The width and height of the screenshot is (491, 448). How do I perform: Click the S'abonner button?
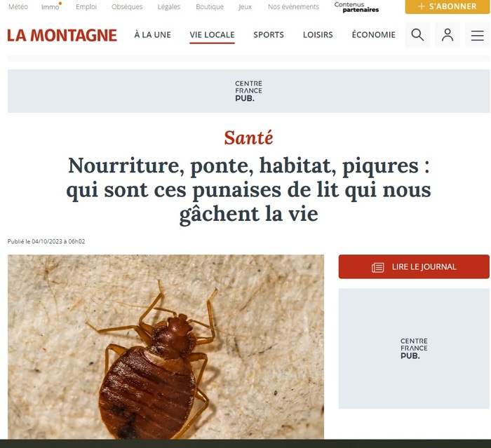(x=448, y=6)
